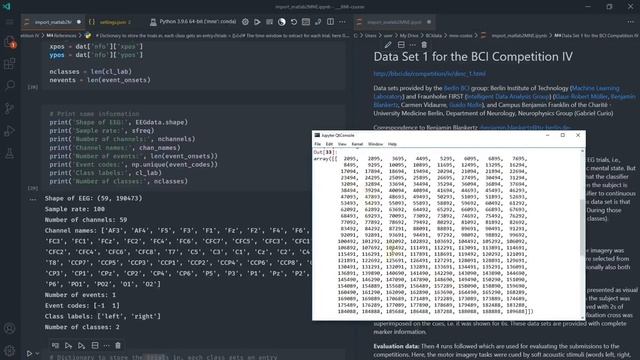Viewport: 640px width, 360px height.
Task: Click 'BCIdata' breadcrumb in right editor
Action: point(434,36)
